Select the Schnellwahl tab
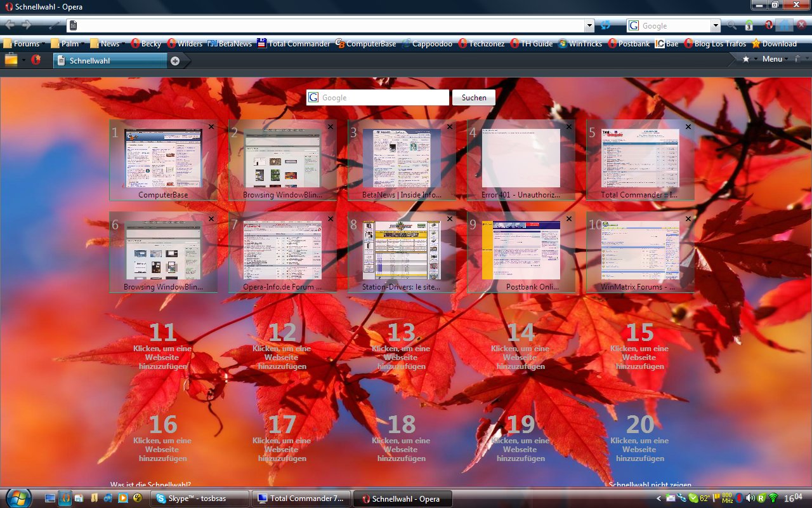This screenshot has height=508, width=812. (110, 61)
